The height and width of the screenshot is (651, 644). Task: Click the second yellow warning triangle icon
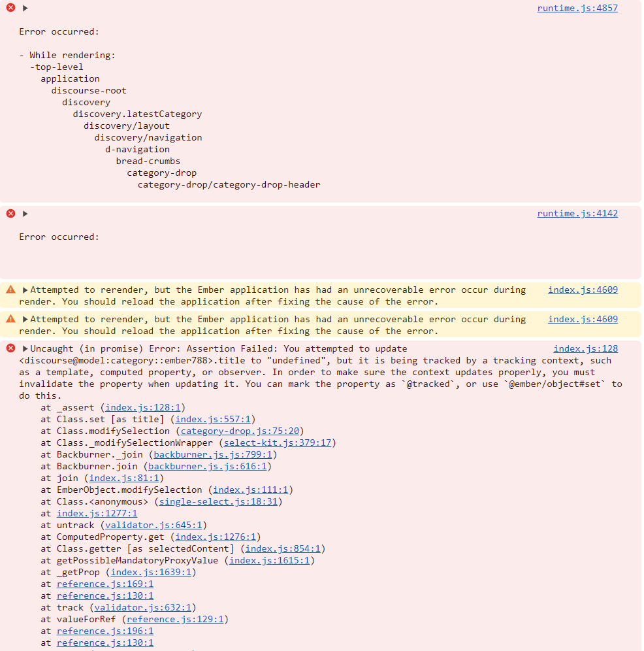click(x=11, y=319)
